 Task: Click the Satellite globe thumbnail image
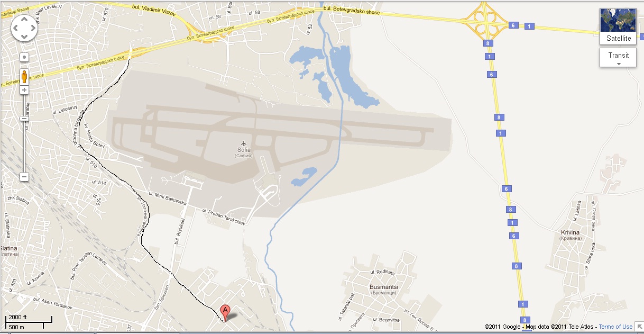618,21
